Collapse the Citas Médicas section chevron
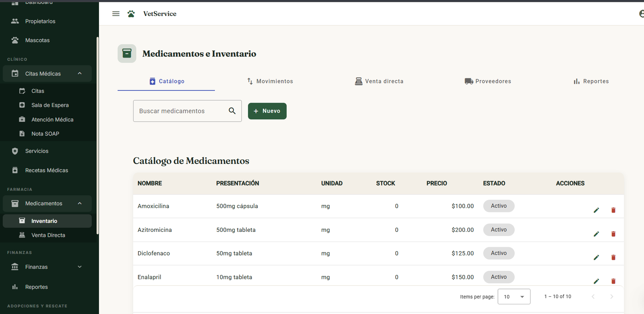Viewport: 644px width, 314px height. point(80,73)
